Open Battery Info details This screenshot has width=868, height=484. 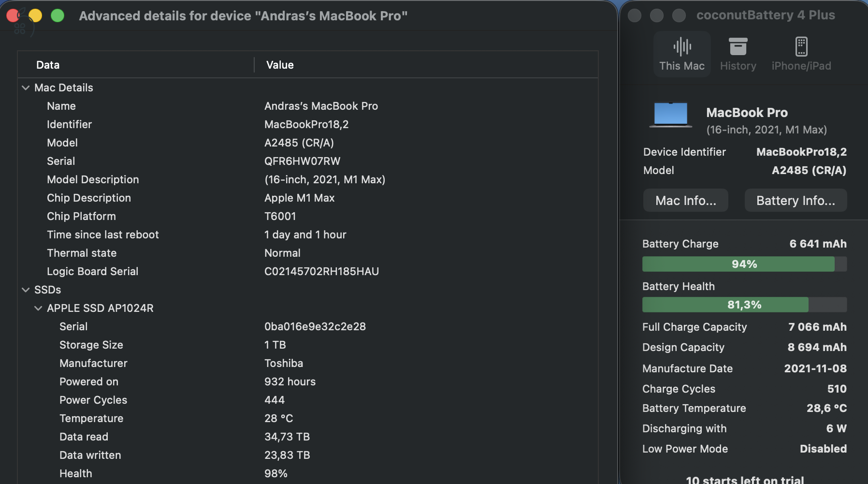[x=796, y=200]
